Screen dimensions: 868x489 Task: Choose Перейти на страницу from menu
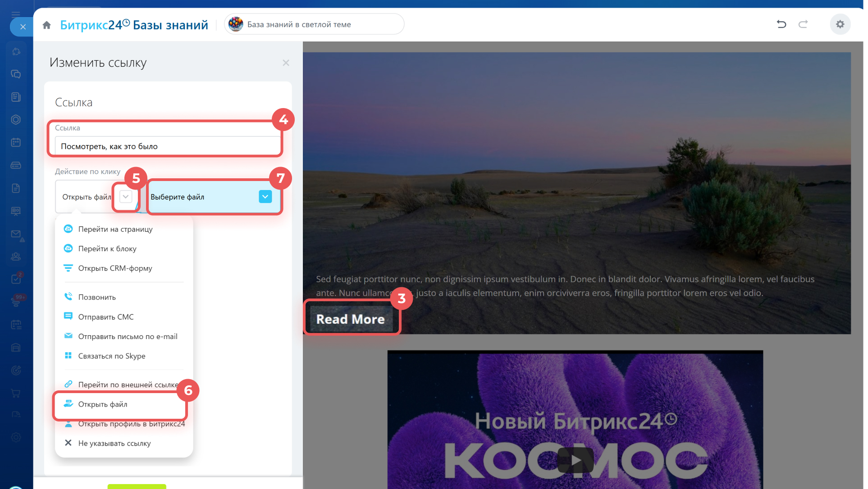pos(115,229)
